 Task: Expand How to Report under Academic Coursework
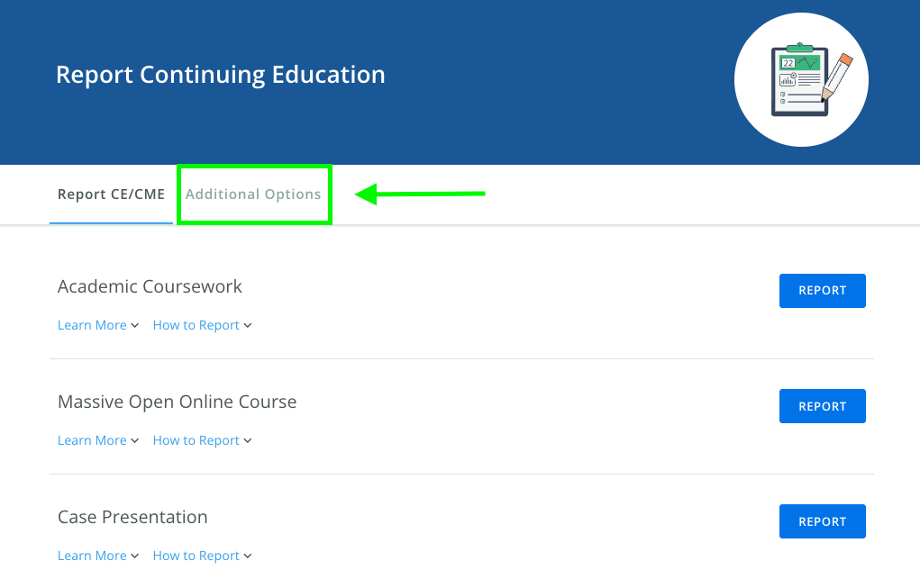(202, 325)
